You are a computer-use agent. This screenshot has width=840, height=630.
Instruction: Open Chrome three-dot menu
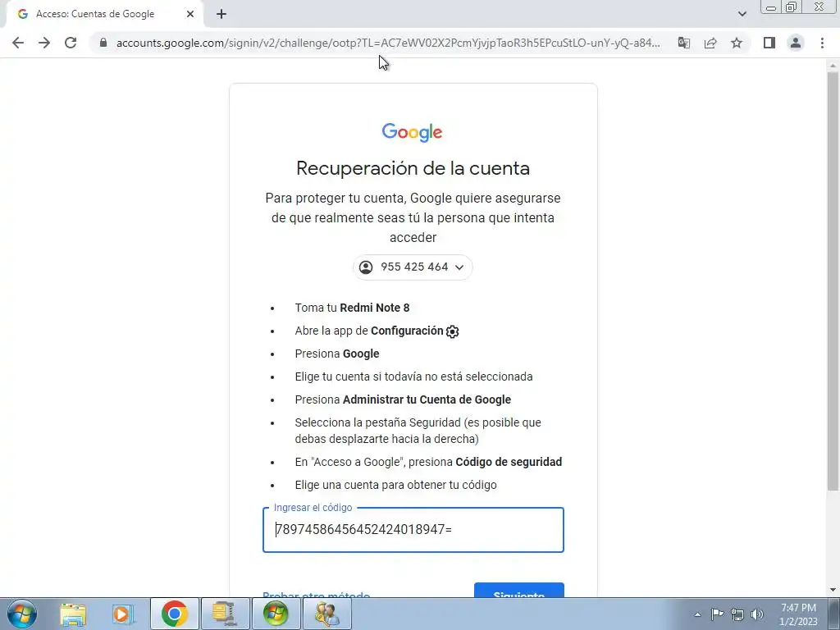[x=822, y=43]
